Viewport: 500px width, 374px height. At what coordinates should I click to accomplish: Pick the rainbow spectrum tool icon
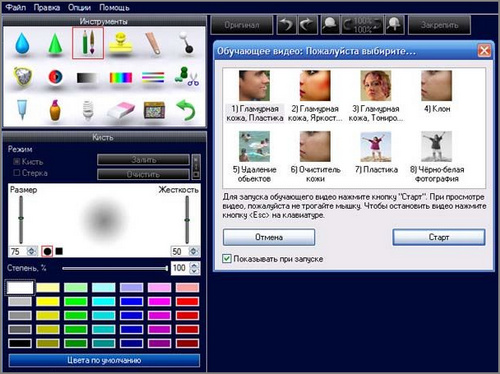tap(121, 78)
